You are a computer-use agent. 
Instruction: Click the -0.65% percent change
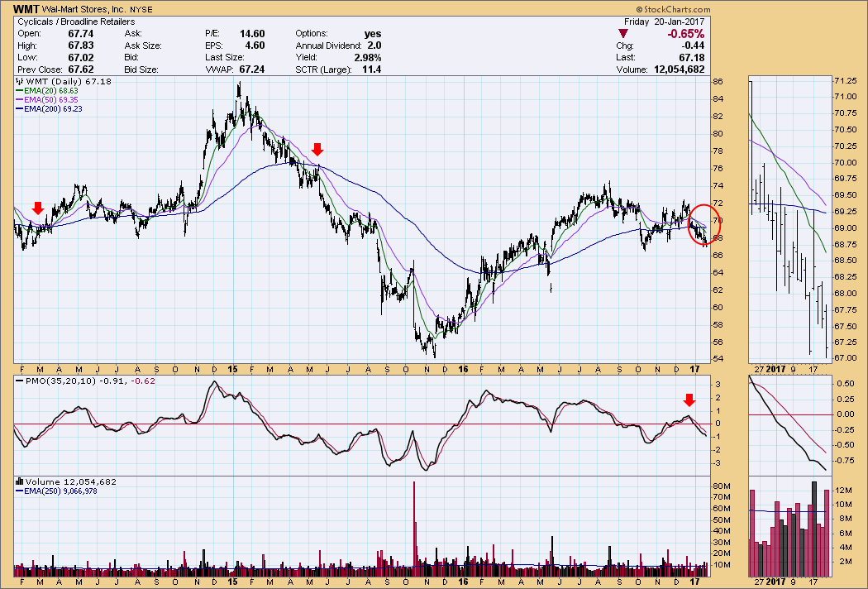pyautogui.click(x=686, y=34)
